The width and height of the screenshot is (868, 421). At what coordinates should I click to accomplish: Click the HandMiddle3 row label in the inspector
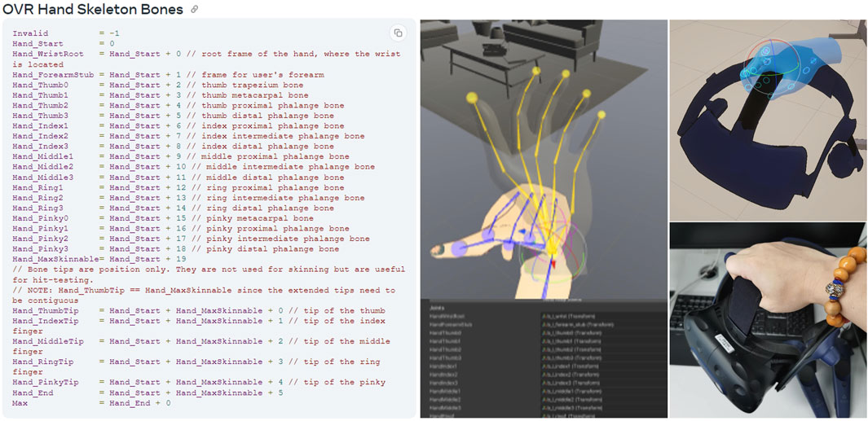click(445, 408)
